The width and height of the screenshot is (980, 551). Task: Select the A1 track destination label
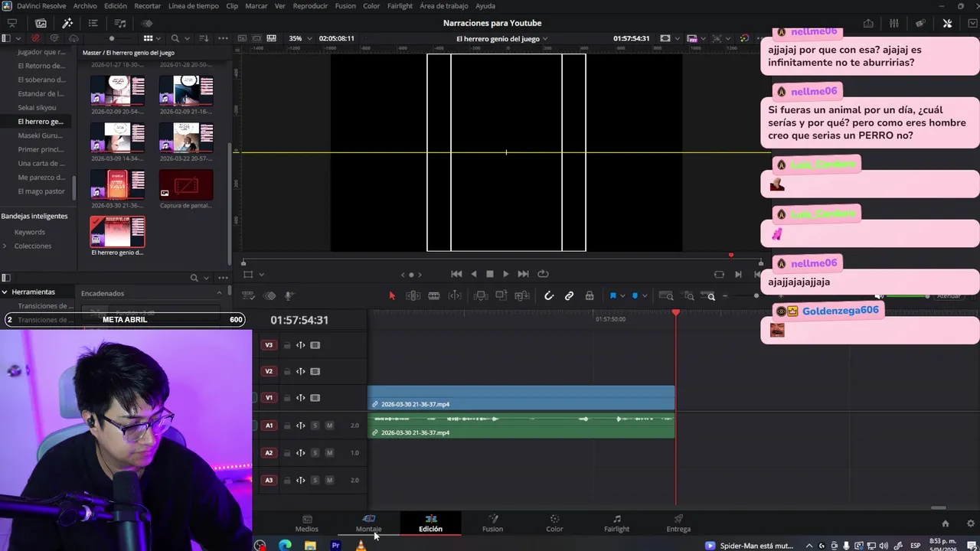click(269, 425)
